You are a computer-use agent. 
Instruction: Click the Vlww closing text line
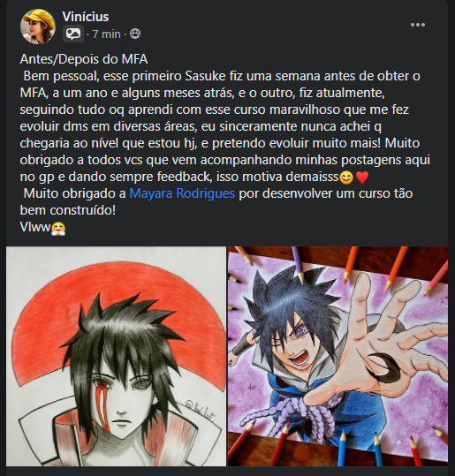[35, 227]
